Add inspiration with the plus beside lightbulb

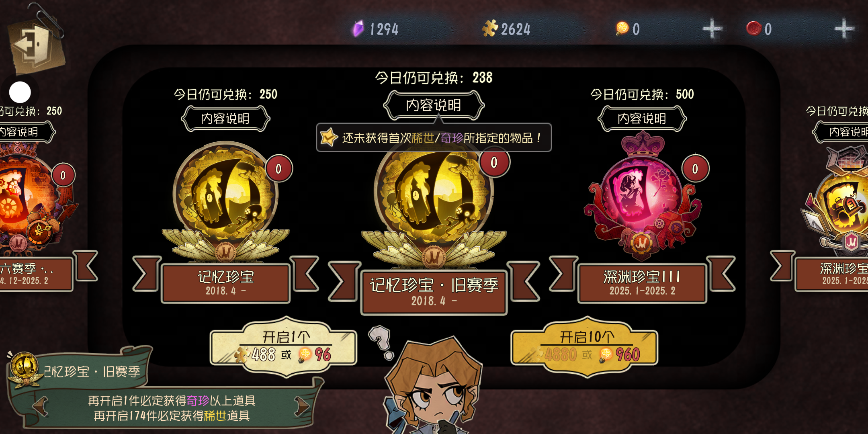tap(712, 29)
